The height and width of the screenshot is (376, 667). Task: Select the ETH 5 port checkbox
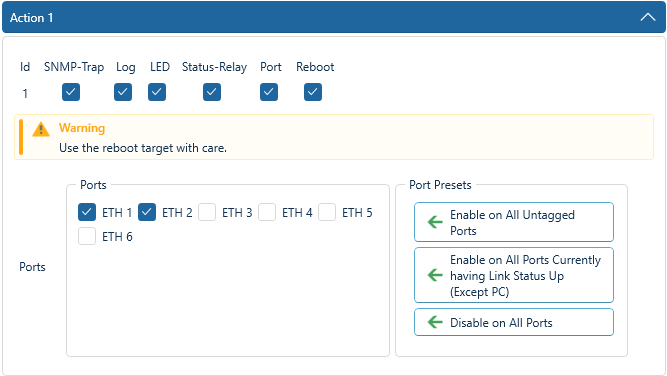click(x=327, y=212)
